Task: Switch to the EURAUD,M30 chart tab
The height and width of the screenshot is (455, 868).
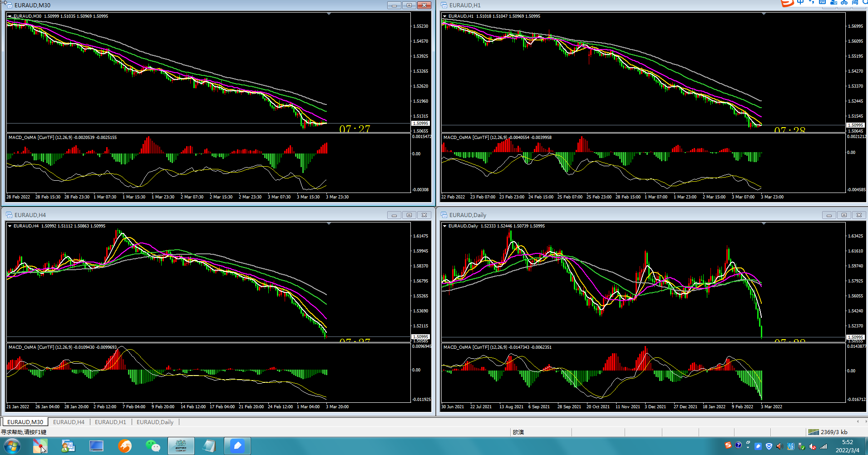Action: [25, 422]
